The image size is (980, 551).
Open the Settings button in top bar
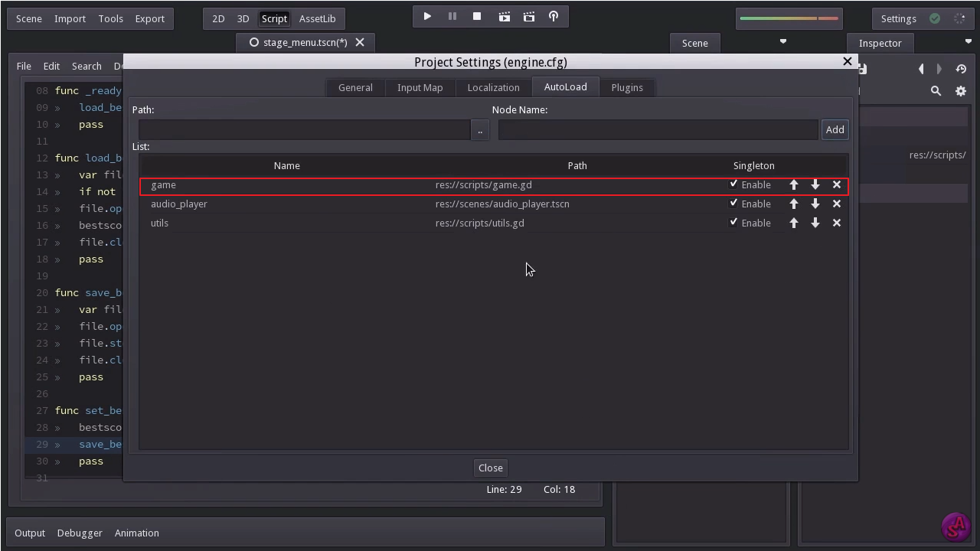tap(898, 18)
